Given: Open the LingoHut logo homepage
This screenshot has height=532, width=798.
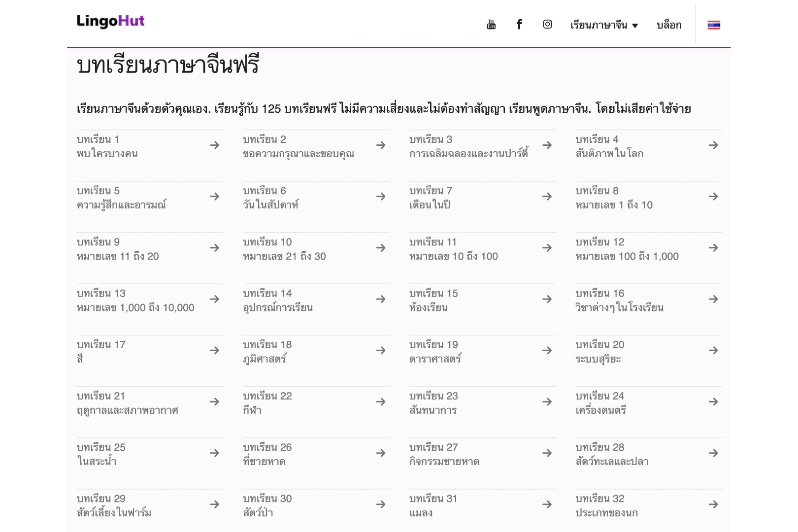Looking at the screenshot, I should point(110,21).
